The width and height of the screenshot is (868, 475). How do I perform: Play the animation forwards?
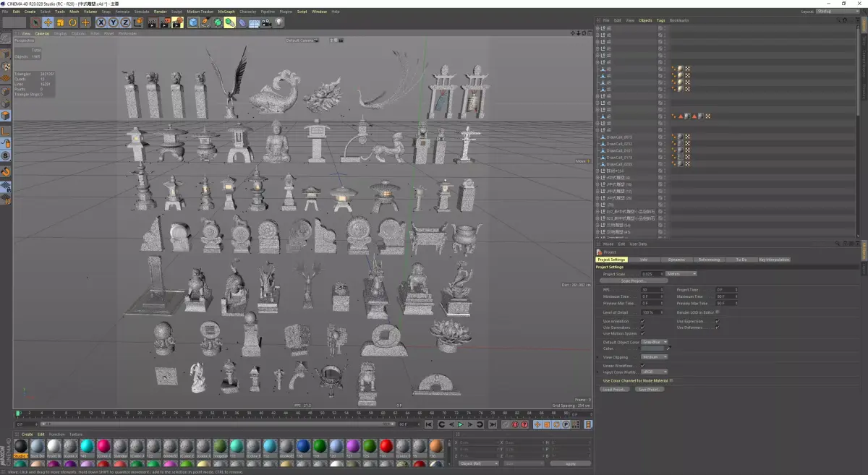460,424
